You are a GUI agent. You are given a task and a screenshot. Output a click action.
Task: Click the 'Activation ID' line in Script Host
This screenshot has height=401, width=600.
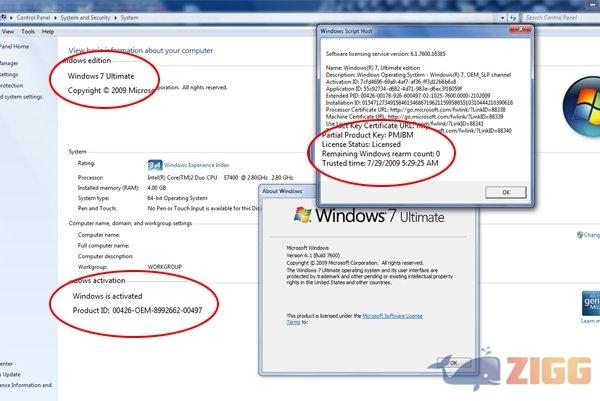point(391,82)
